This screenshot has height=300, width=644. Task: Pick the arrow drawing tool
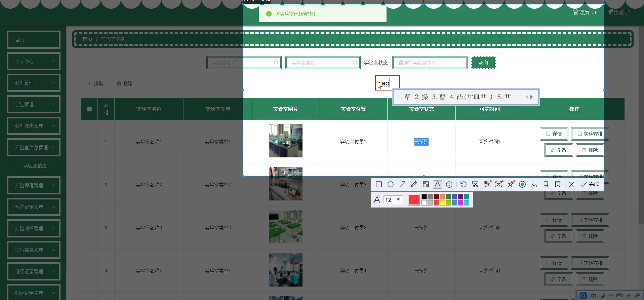[402, 184]
